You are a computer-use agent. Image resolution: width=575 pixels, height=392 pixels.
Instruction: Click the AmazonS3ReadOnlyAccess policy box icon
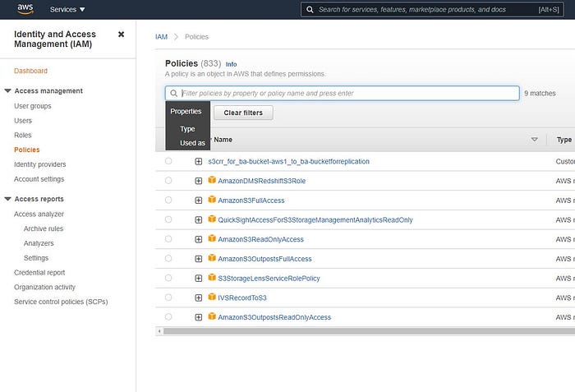(x=211, y=239)
